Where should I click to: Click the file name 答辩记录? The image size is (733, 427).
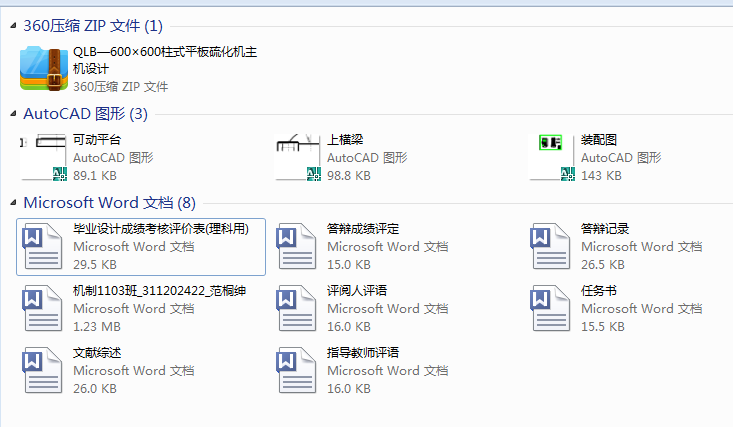tap(605, 229)
